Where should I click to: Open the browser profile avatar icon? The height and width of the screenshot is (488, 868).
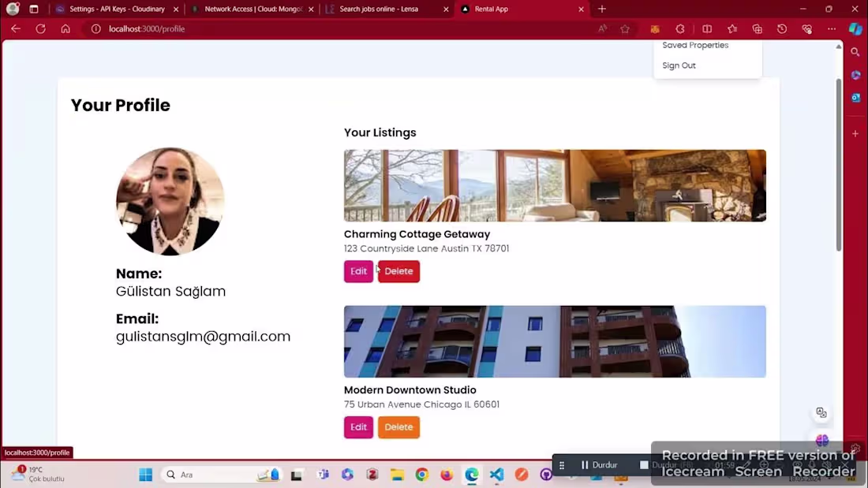coord(12,9)
